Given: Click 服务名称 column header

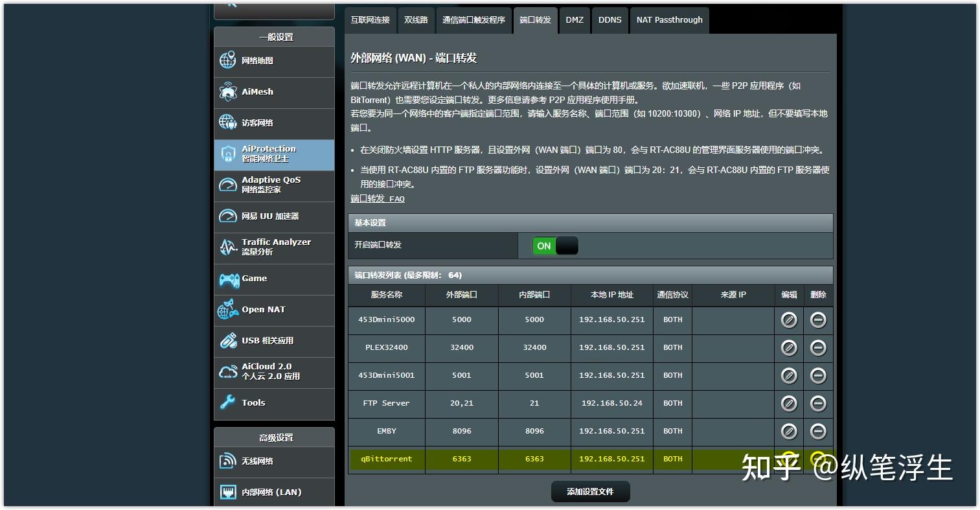Looking at the screenshot, I should [x=387, y=295].
